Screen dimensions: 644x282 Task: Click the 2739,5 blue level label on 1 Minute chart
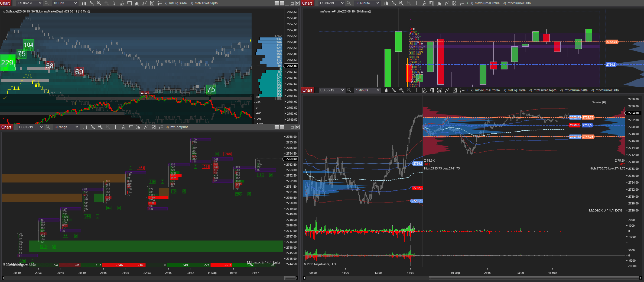point(418,164)
